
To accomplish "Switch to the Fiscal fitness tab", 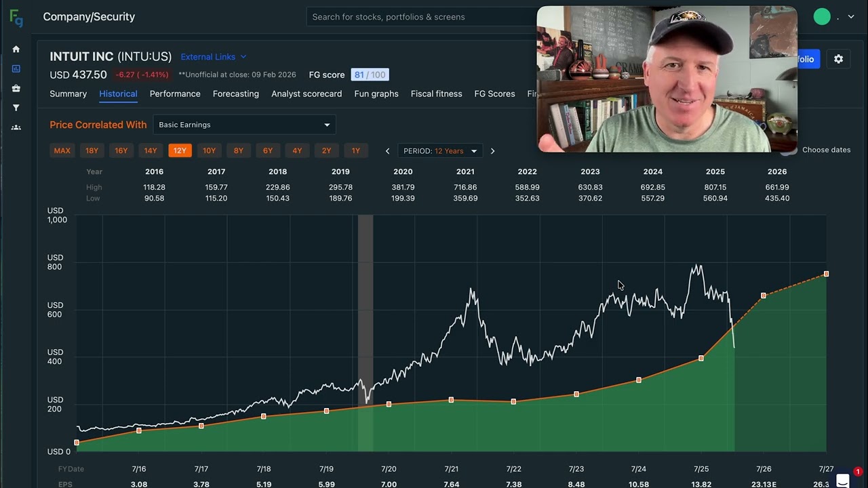I will (x=436, y=94).
